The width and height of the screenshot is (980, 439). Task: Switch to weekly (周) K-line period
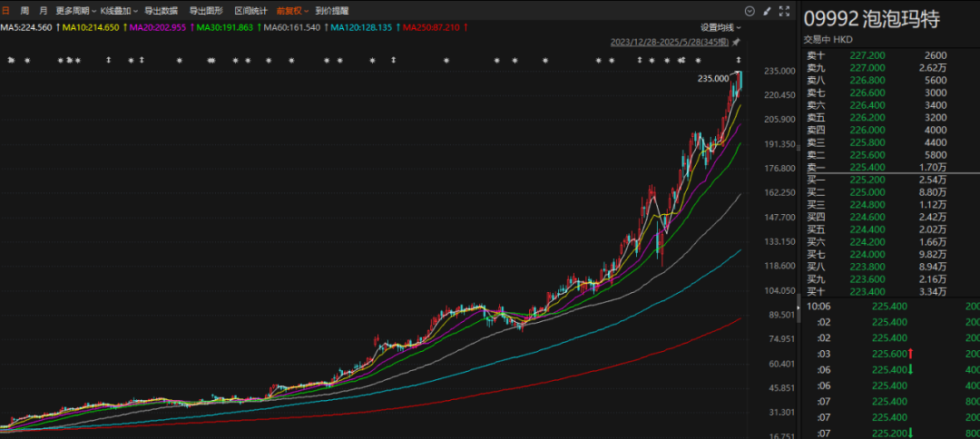tap(24, 11)
